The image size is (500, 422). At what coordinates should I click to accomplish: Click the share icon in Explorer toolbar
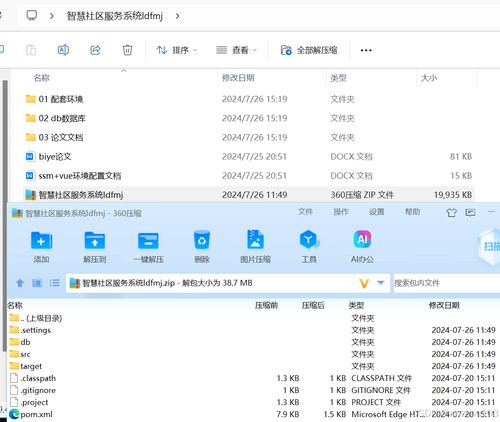(95, 50)
